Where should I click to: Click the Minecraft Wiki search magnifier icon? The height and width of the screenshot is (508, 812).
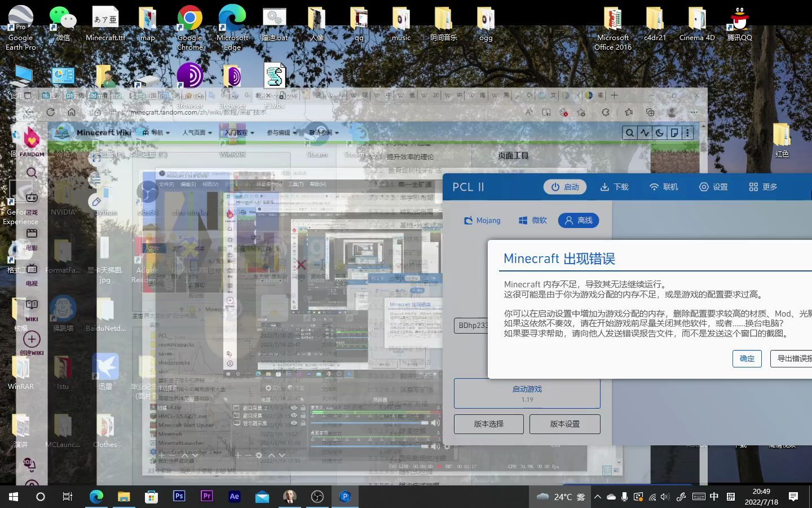tap(629, 132)
